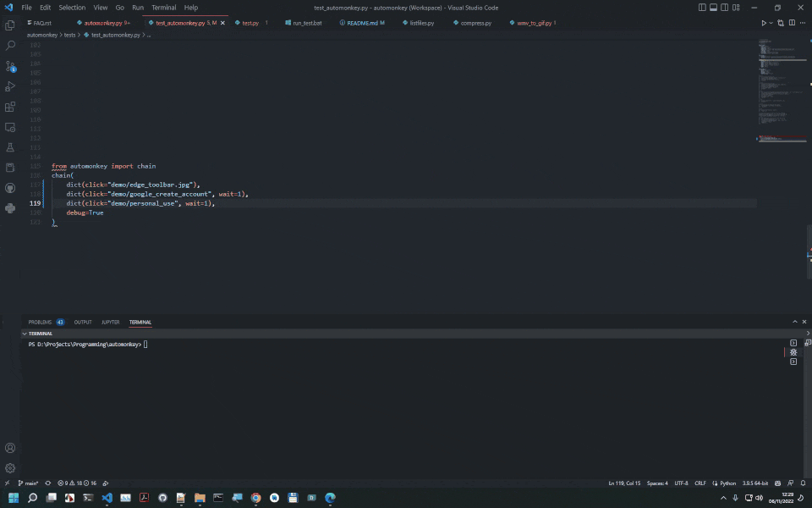This screenshot has width=812, height=508.
Task: Change encoding via the UTF-8 indicator
Action: (x=683, y=483)
